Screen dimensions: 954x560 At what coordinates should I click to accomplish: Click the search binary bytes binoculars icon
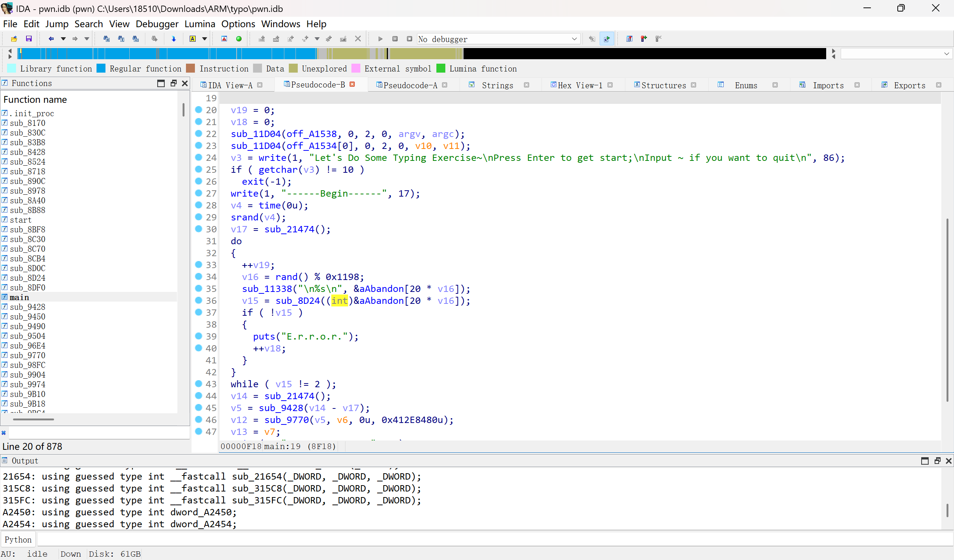click(136, 39)
